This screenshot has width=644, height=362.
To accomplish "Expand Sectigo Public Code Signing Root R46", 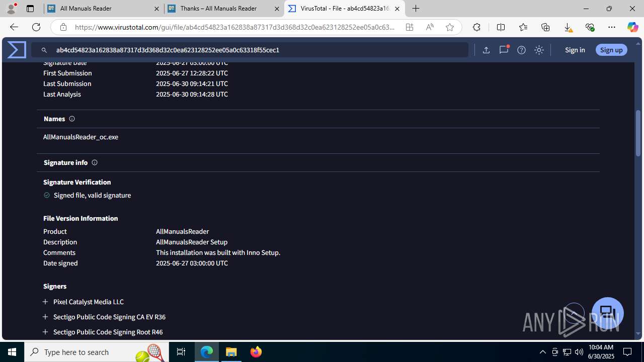I will 45,332.
